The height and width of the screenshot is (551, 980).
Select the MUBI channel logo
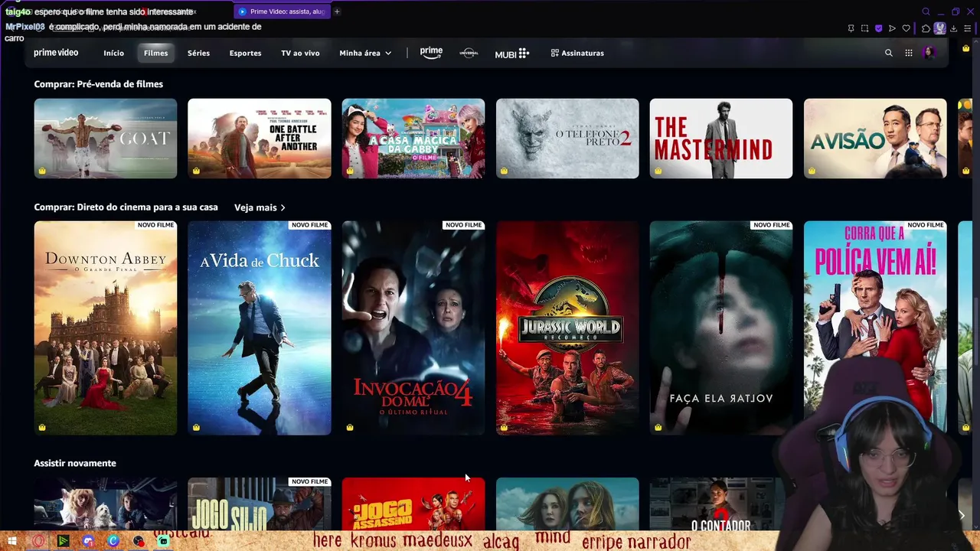511,53
